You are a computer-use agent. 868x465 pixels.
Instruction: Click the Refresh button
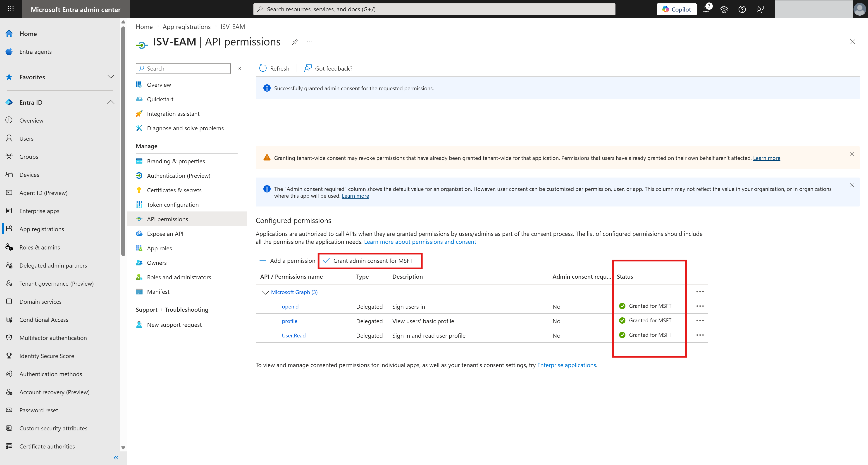(274, 68)
